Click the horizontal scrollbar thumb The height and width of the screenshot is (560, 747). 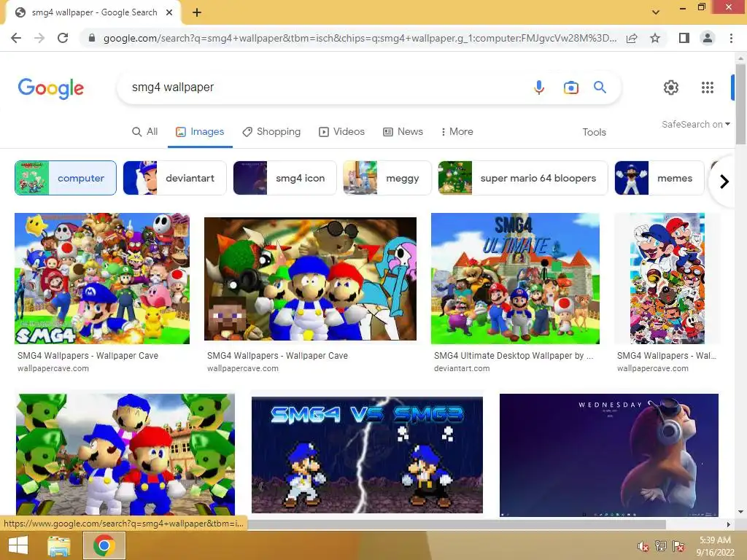coord(457,524)
